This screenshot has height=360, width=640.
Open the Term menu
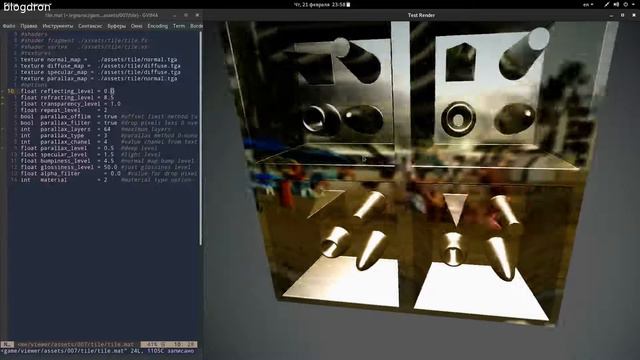[179, 26]
